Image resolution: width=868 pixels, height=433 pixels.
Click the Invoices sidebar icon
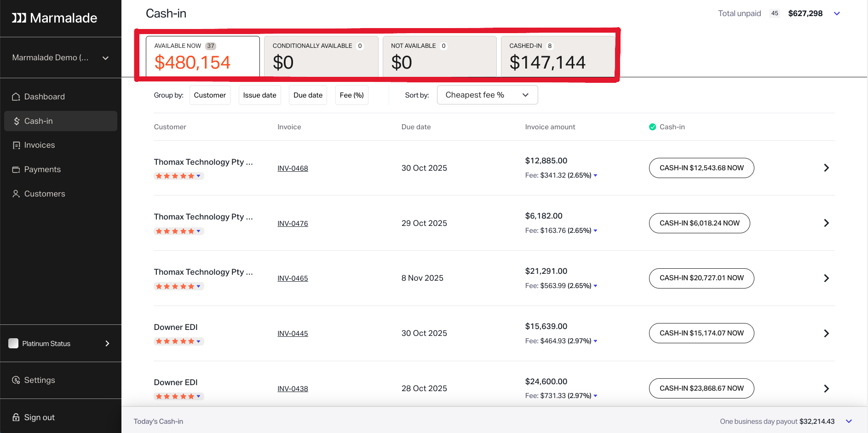pyautogui.click(x=16, y=145)
